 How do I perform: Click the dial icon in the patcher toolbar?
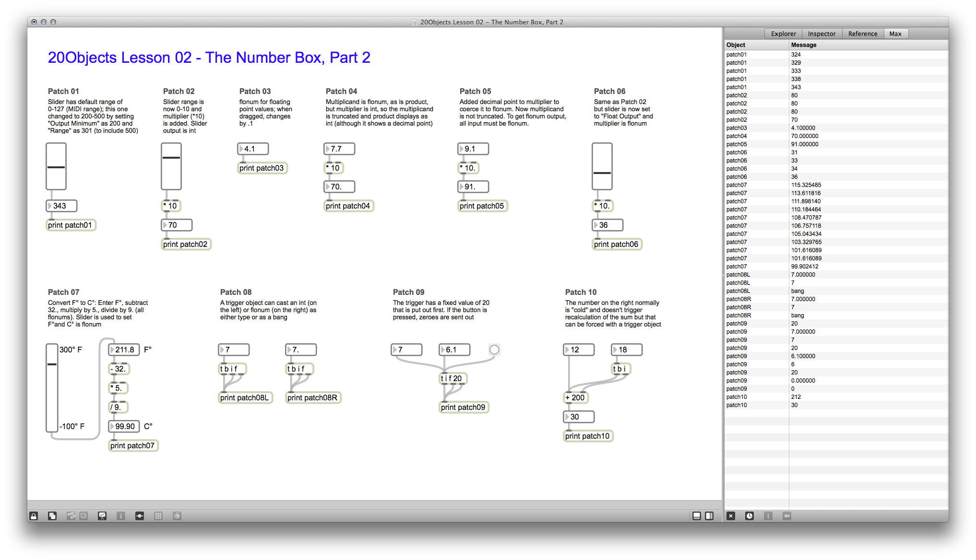[177, 516]
